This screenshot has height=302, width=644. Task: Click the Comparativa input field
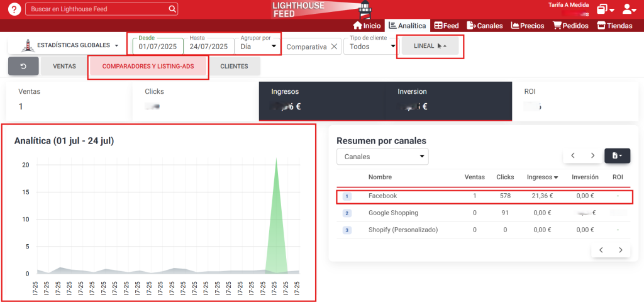click(307, 47)
